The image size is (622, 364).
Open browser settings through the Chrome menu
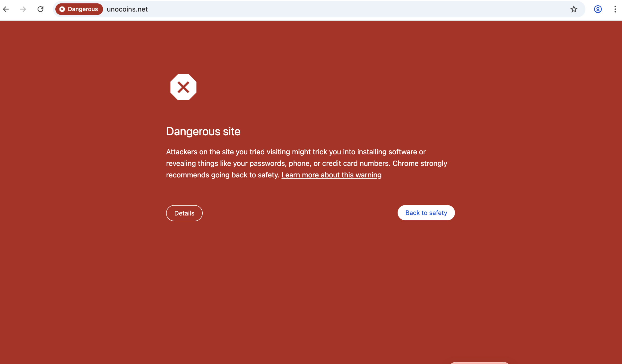click(x=615, y=9)
